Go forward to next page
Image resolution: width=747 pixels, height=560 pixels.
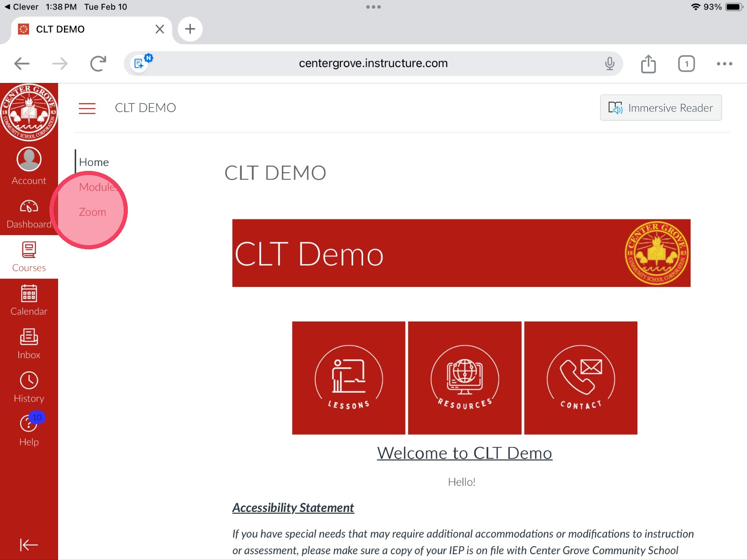(60, 63)
